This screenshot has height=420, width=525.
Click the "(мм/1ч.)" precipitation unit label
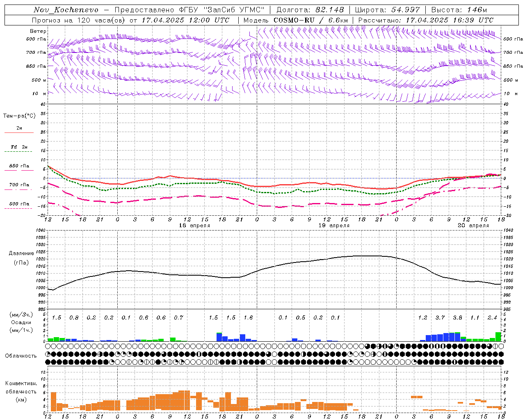point(21,330)
